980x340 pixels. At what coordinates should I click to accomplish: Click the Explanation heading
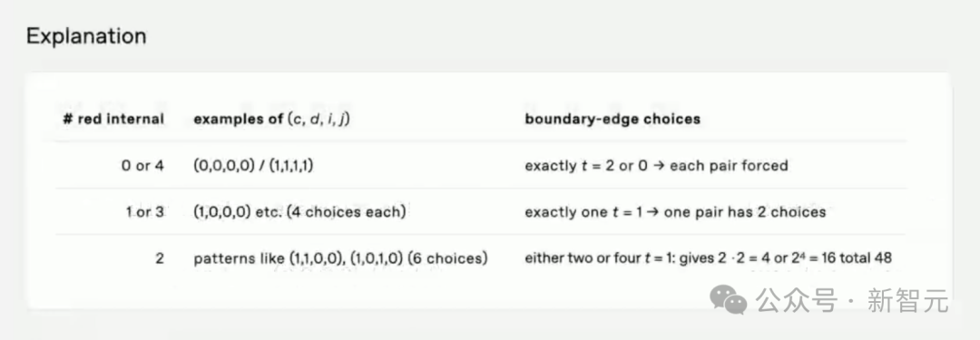[x=86, y=37]
